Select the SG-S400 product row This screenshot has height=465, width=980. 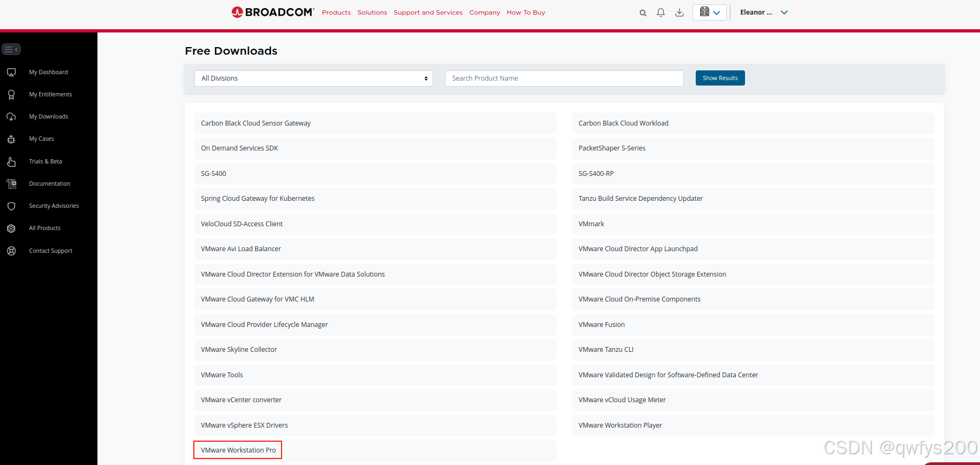pyautogui.click(x=375, y=174)
